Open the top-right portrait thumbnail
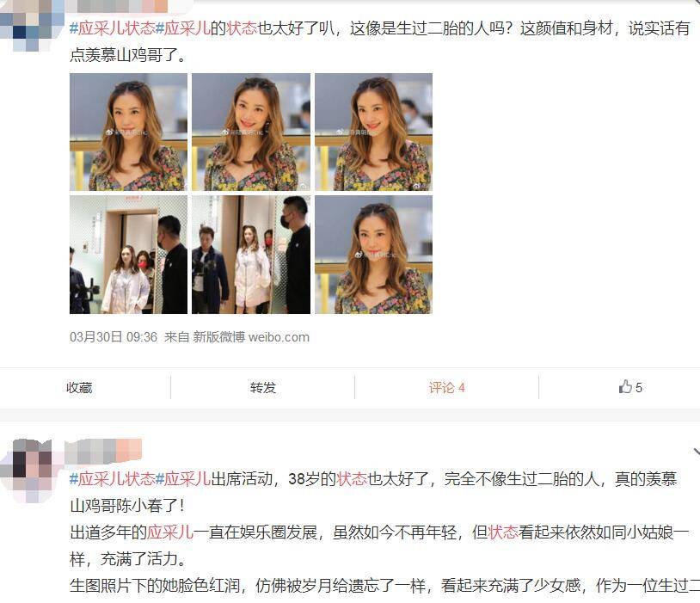 tap(374, 132)
